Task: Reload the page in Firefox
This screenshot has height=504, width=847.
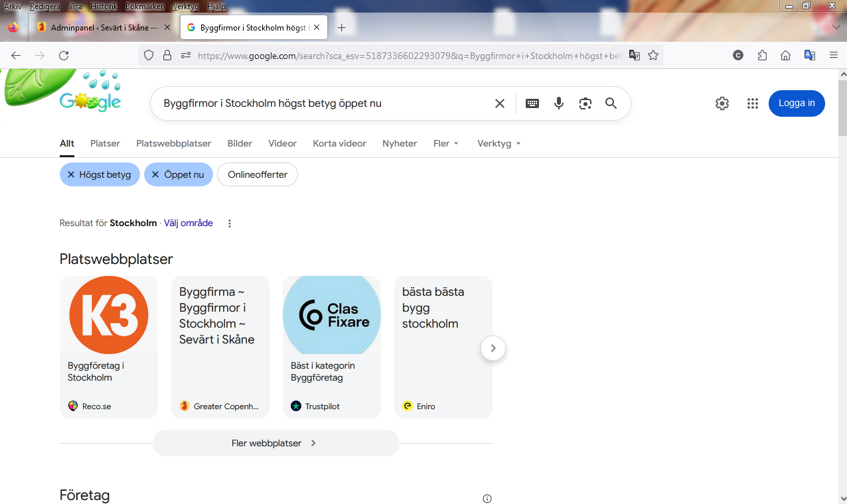Action: 64,56
